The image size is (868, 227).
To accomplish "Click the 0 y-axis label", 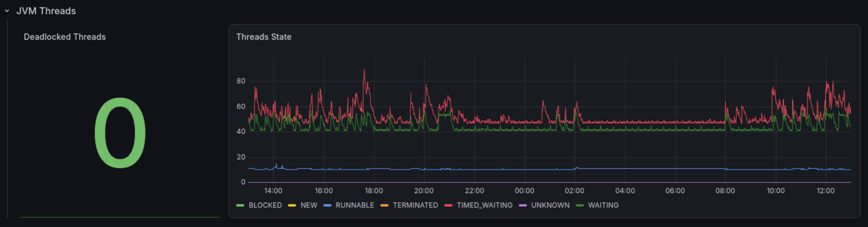I will (243, 182).
